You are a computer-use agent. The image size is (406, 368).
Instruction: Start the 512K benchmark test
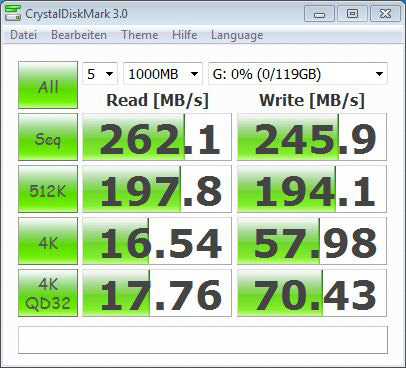pyautogui.click(x=48, y=189)
